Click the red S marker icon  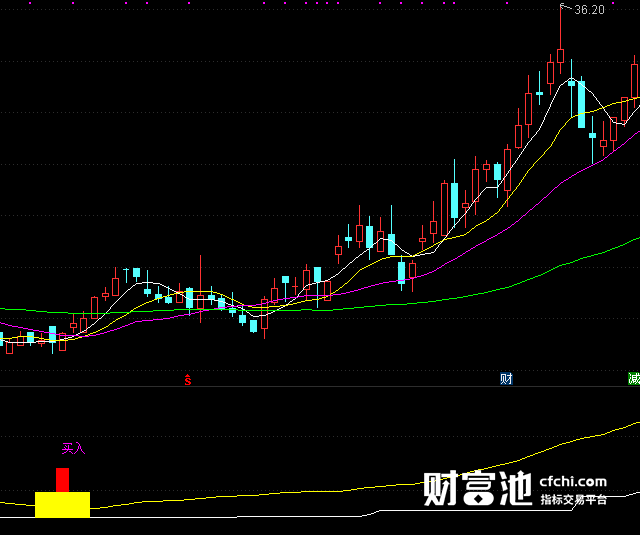188,380
